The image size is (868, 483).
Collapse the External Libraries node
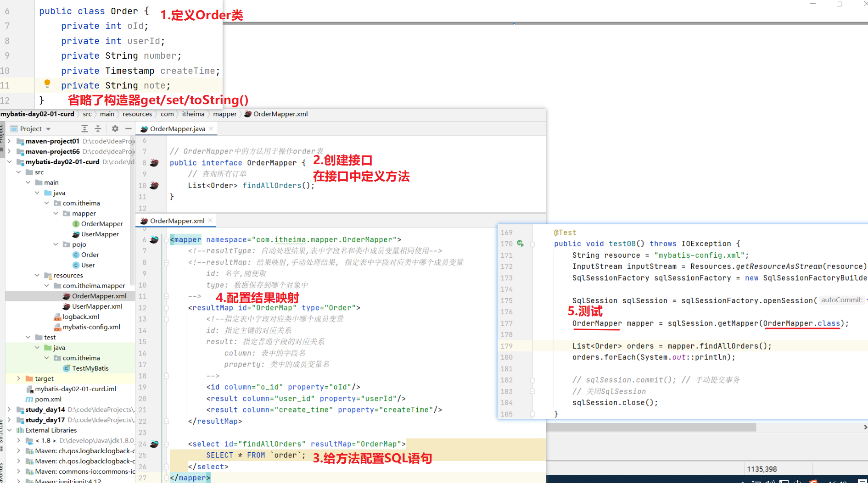pos(9,430)
